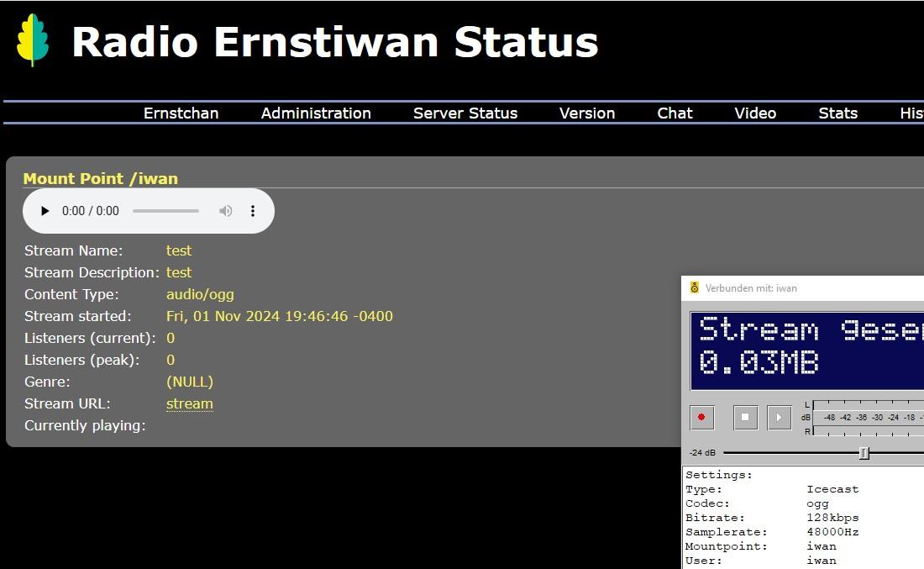Adjust the -24 dB gain slider
The image size is (924, 569).
click(864, 453)
